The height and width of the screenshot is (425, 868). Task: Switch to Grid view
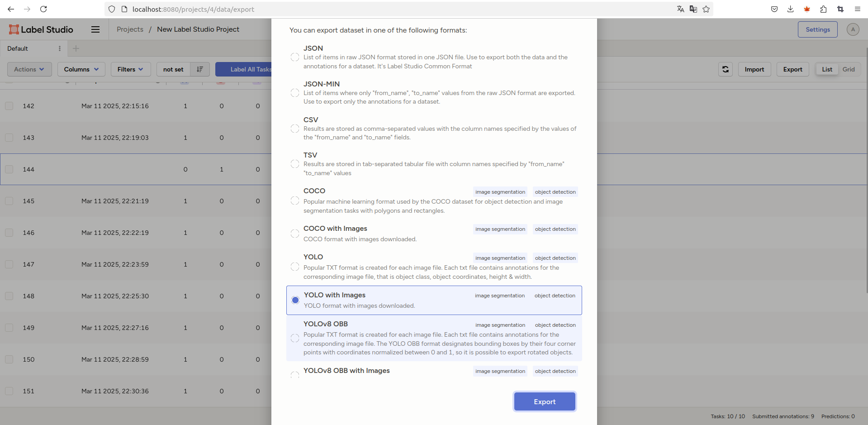click(848, 69)
